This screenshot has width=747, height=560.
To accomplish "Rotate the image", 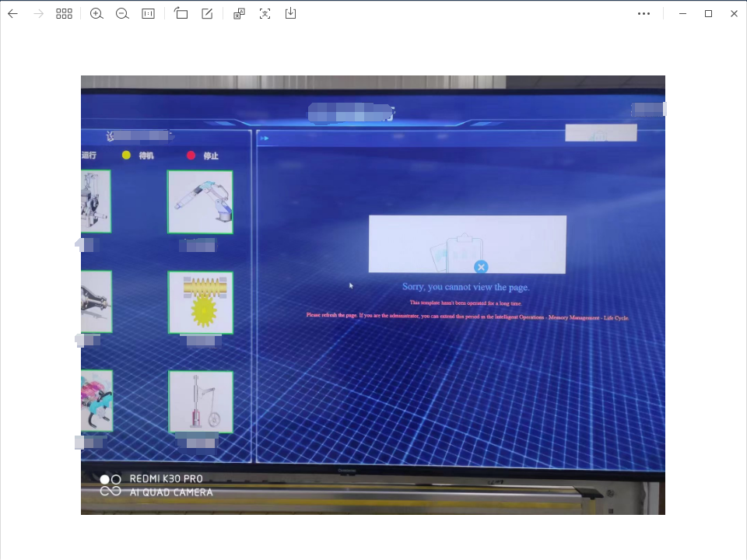I will point(181,13).
